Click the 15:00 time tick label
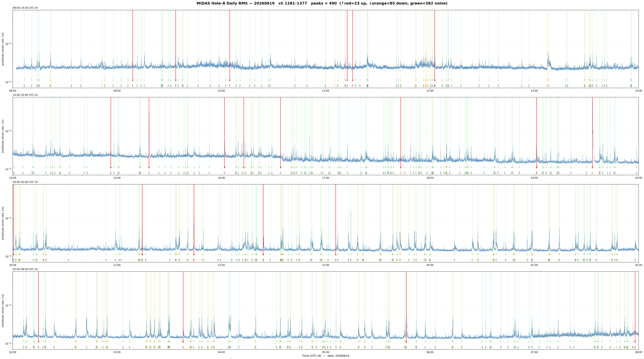This screenshot has height=359, width=644. pyautogui.click(x=117, y=178)
